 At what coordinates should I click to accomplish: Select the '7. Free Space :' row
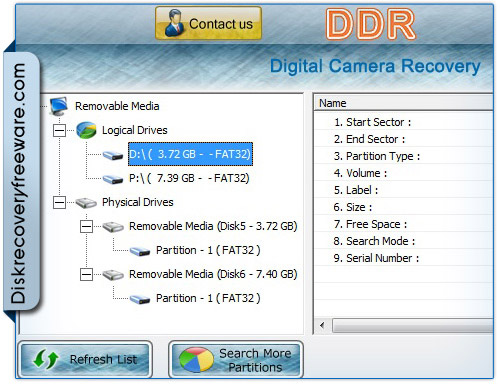click(404, 224)
